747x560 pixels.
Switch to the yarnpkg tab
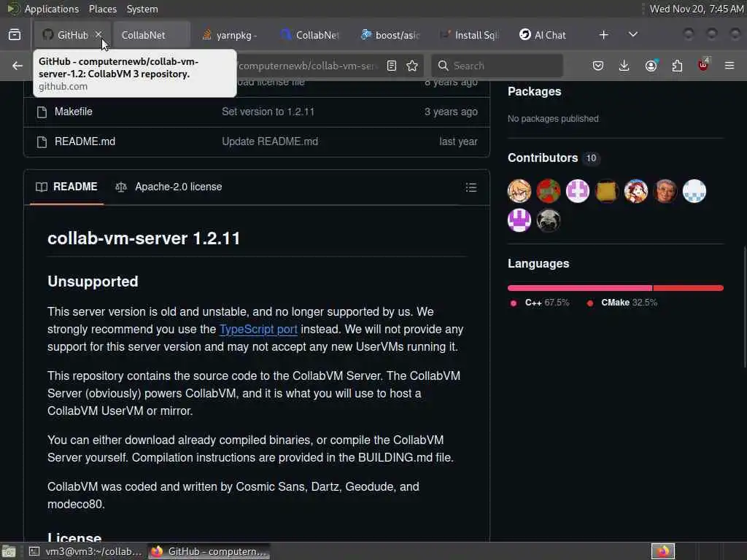[231, 35]
